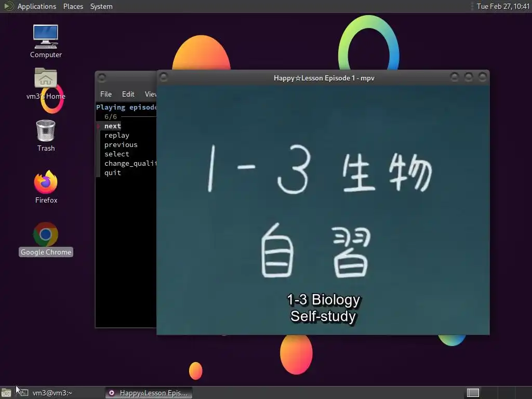Image resolution: width=532 pixels, height=399 pixels.
Task: Maximize the mpv video window
Action: pyautogui.click(x=469, y=77)
